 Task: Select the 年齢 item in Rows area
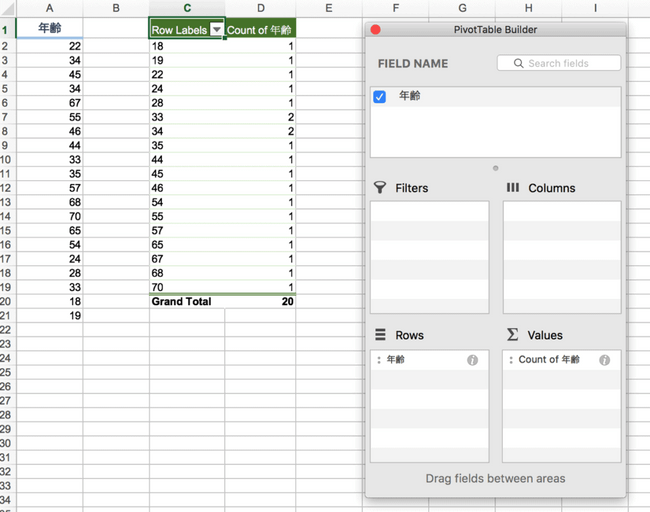[429, 360]
